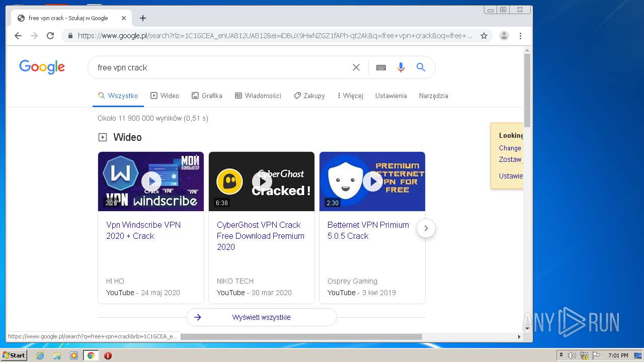Switch to the Grafika tab

[x=207, y=96]
